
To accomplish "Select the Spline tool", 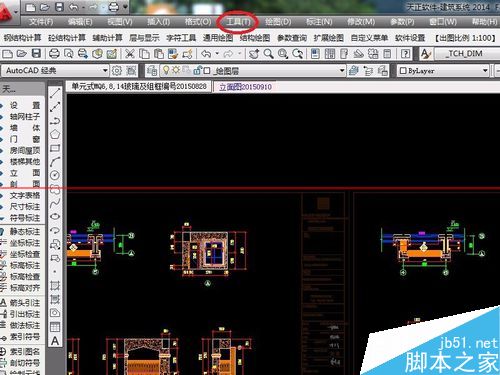I will tap(55, 203).
